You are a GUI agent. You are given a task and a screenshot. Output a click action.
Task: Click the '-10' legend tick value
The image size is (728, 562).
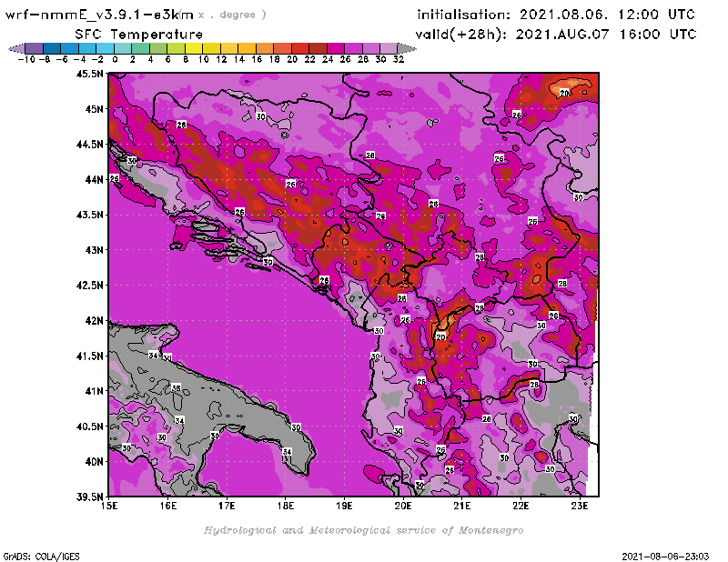tap(26, 59)
